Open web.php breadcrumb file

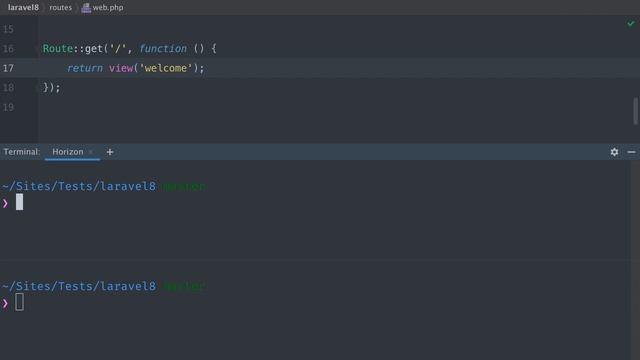108,7
